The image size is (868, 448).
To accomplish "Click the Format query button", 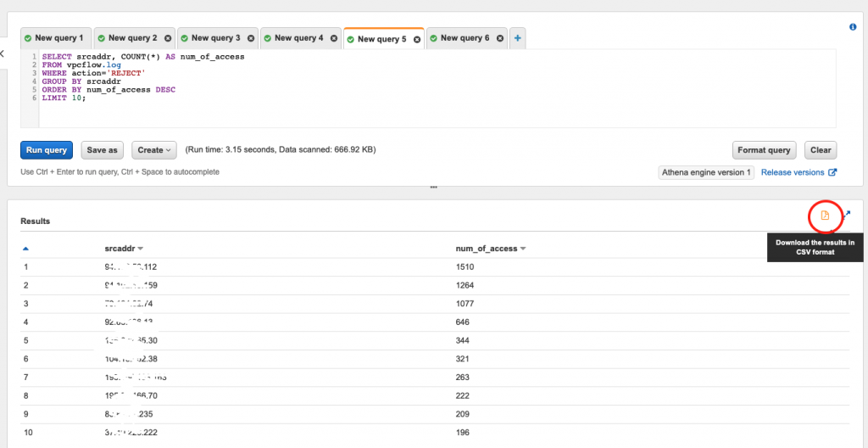I will click(x=764, y=150).
